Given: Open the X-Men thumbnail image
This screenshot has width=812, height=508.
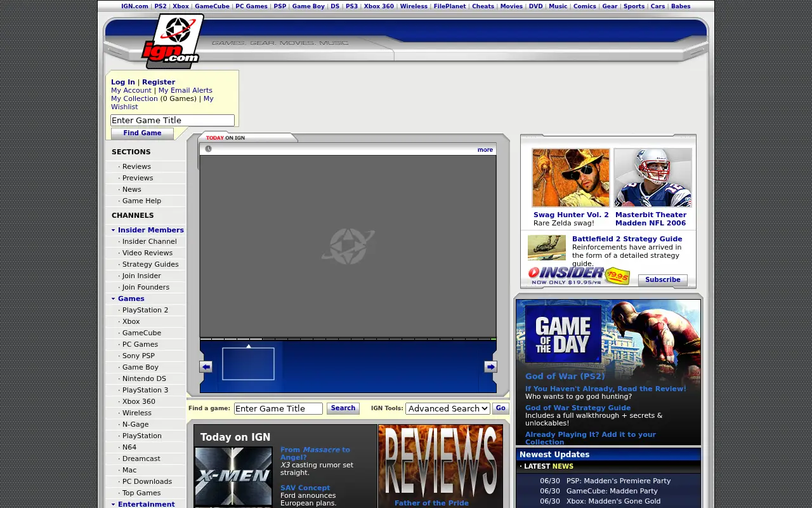Looking at the screenshot, I should [x=233, y=477].
